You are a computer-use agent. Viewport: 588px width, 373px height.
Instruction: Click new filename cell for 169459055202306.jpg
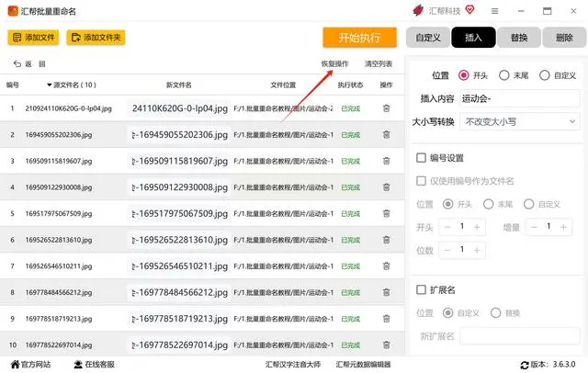tap(179, 134)
